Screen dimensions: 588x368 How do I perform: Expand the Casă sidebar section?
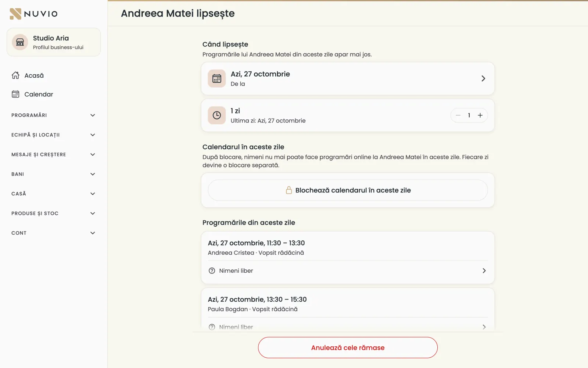[x=54, y=194]
